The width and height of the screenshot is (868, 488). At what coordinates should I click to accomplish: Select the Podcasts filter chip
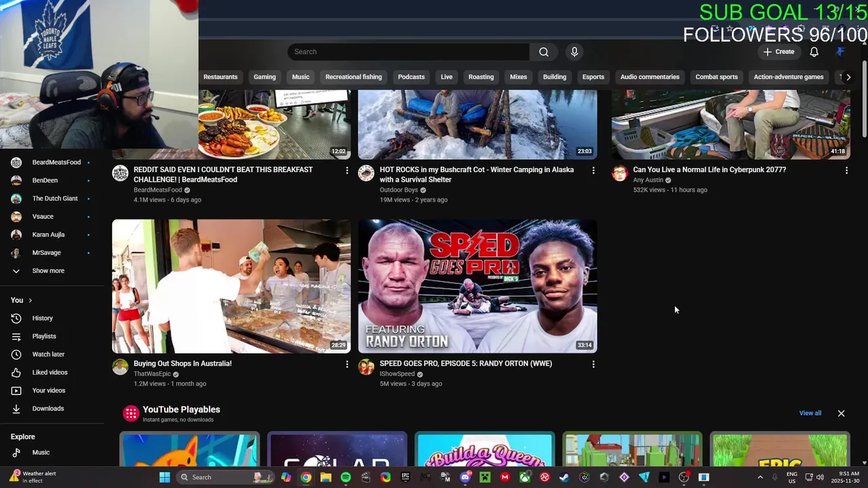pos(411,77)
